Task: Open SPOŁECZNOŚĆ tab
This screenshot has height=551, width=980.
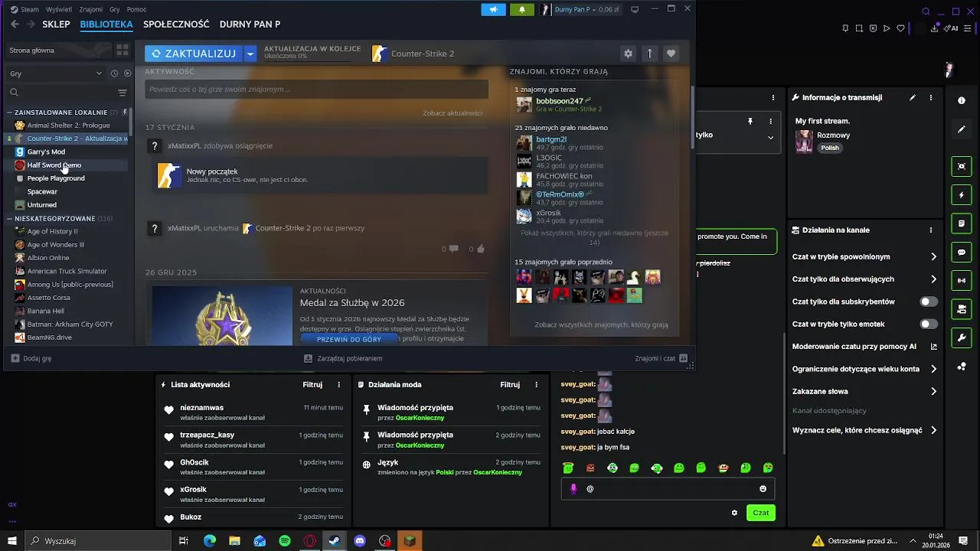Action: [176, 24]
